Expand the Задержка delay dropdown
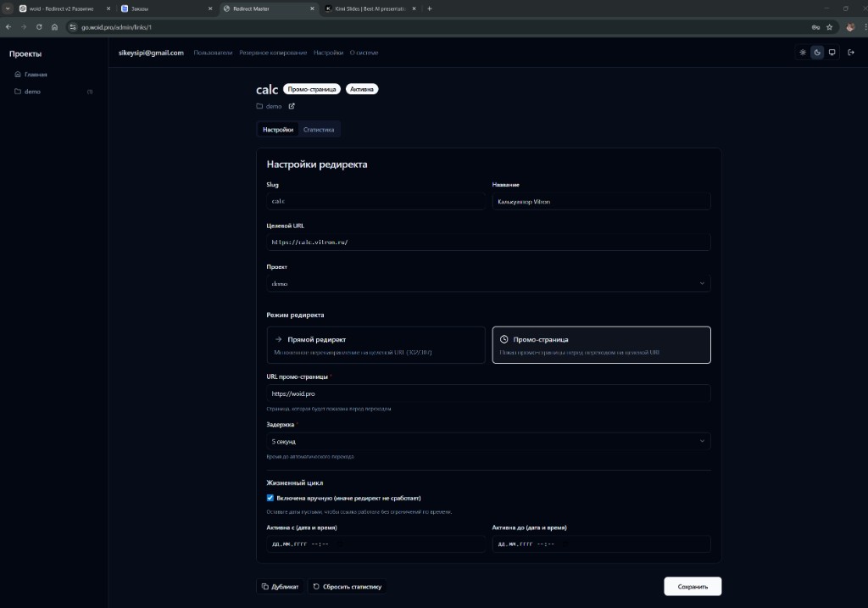The height and width of the screenshot is (608, 868). point(488,442)
